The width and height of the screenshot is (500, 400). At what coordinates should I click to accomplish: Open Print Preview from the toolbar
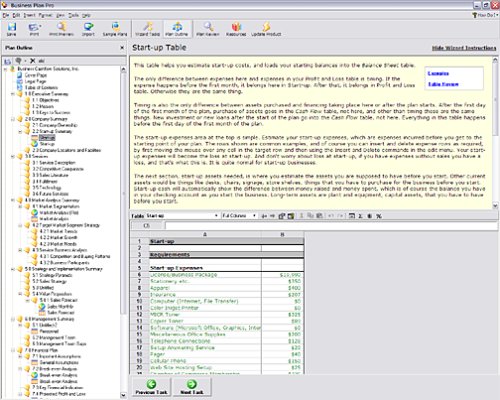[61, 29]
